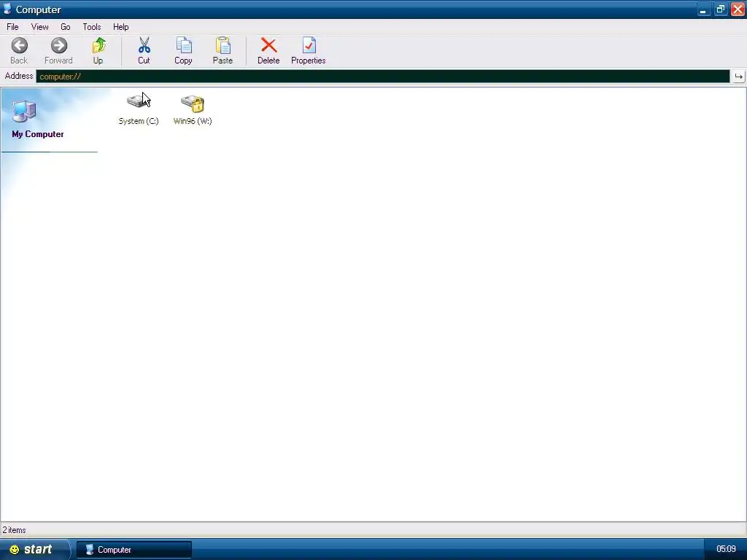Viewport: 747px width, 560px height.
Task: Select the System (C:) drive
Action: tap(139, 109)
